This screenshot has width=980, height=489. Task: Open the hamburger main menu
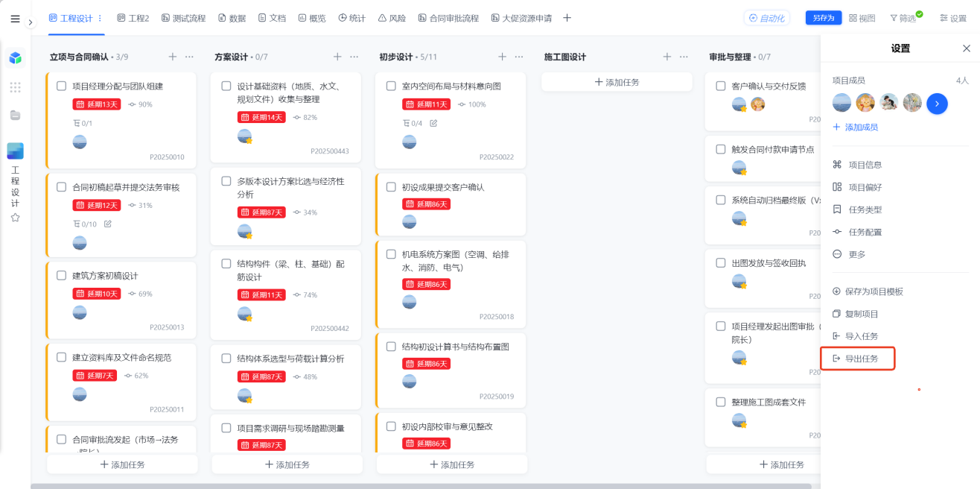15,19
